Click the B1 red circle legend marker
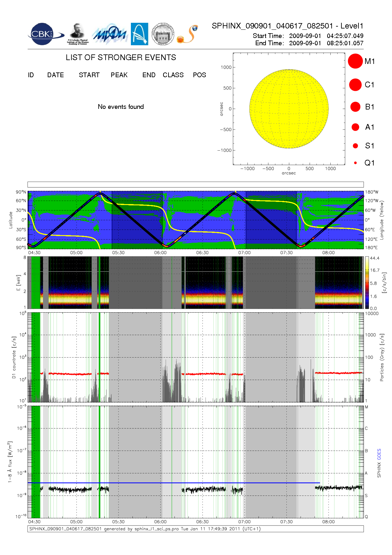Screen dimensions: 392x555 click(355, 107)
